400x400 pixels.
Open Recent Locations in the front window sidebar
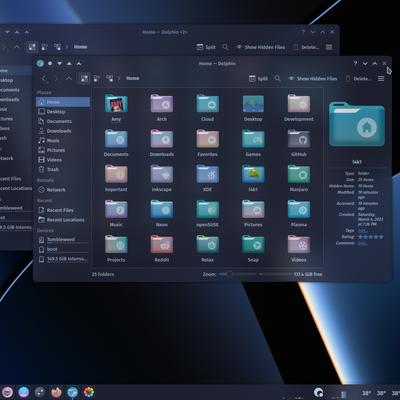pyautogui.click(x=63, y=220)
